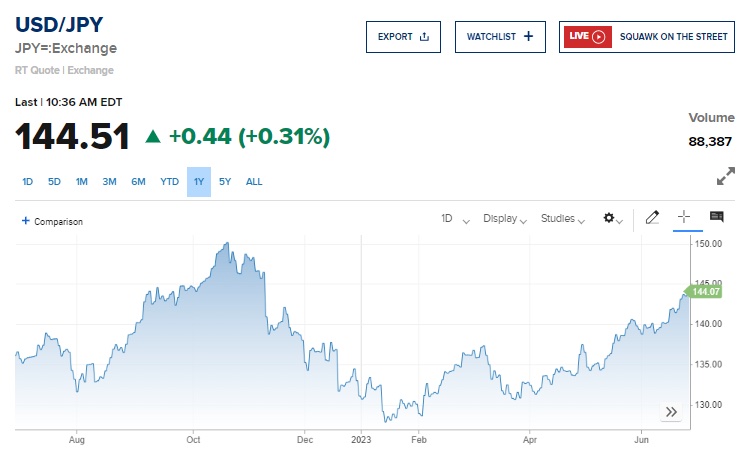Click the double-arrow scroll-to-latest icon
The height and width of the screenshot is (460, 746).
[x=671, y=412]
